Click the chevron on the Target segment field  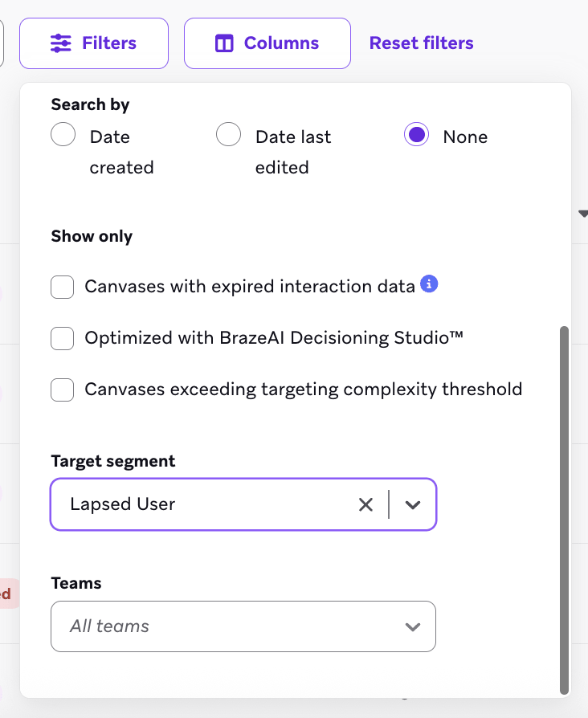[x=413, y=504]
